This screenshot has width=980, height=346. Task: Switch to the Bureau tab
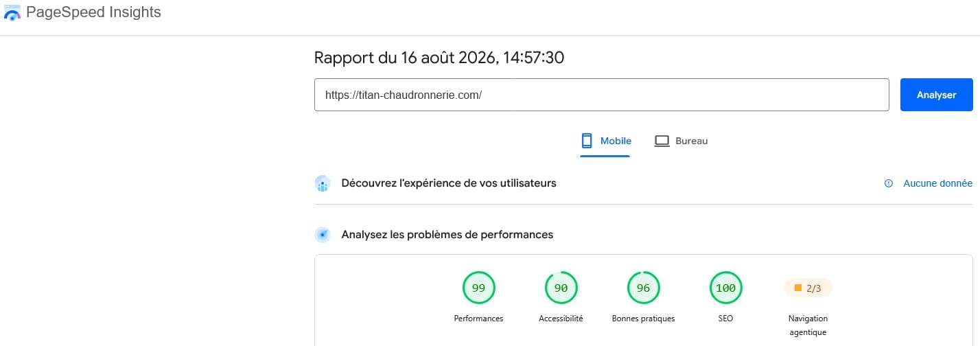point(681,141)
